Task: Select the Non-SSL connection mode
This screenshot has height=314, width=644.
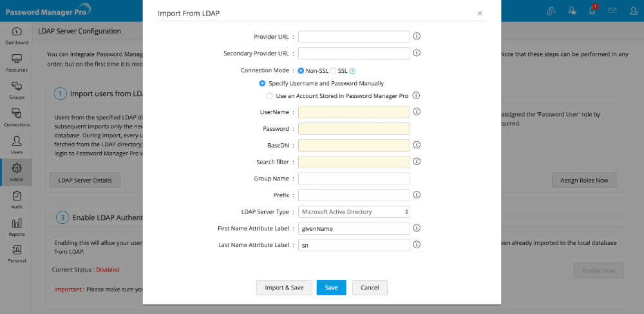Action: (x=301, y=70)
